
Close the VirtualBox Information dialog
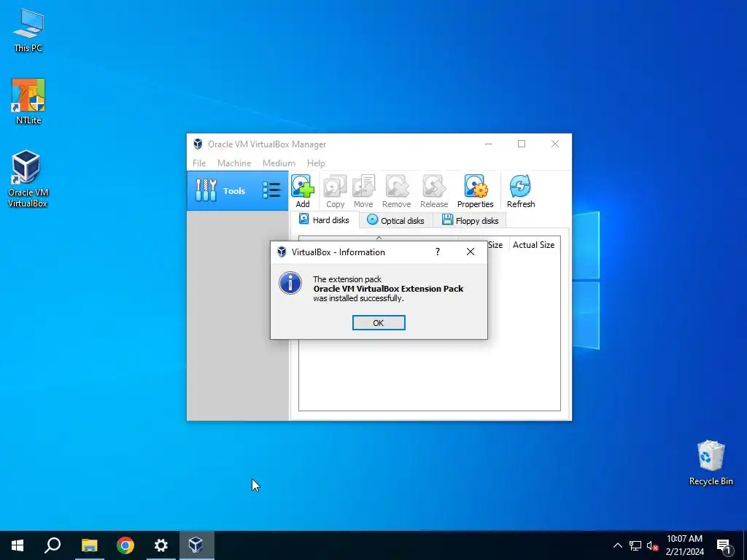[471, 252]
